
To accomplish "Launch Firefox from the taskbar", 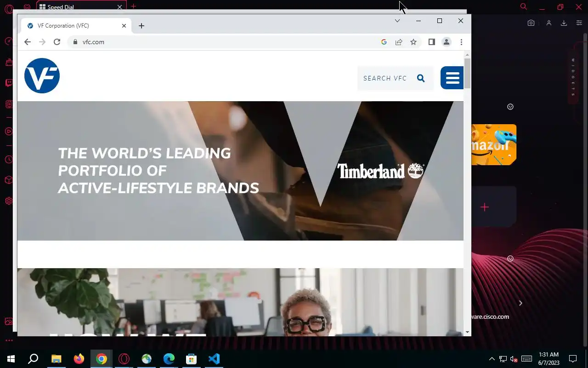I will click(x=79, y=359).
